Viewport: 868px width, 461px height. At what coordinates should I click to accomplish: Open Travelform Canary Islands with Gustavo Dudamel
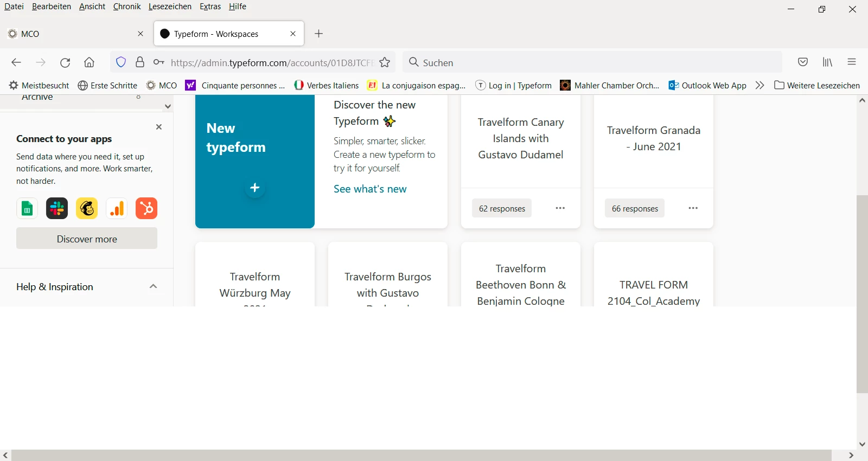tap(521, 138)
